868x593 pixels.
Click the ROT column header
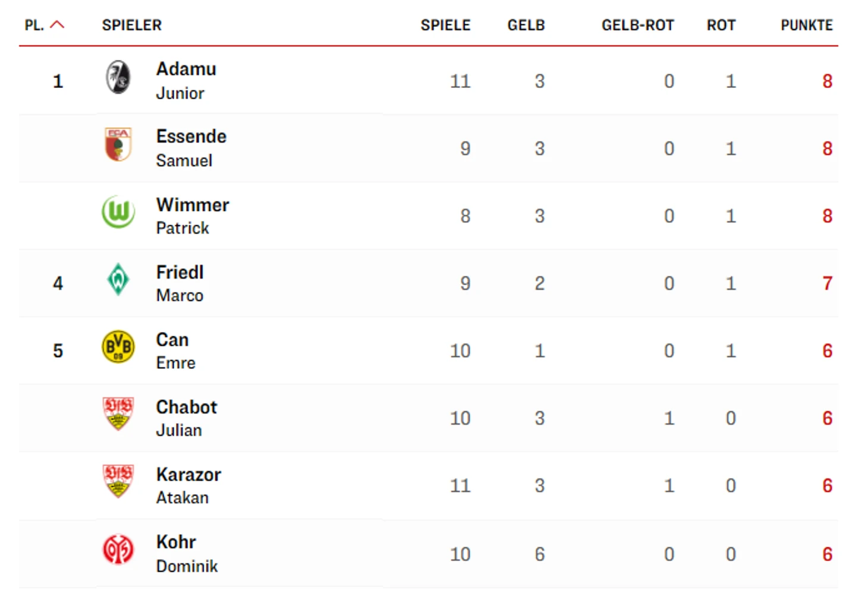tap(721, 25)
